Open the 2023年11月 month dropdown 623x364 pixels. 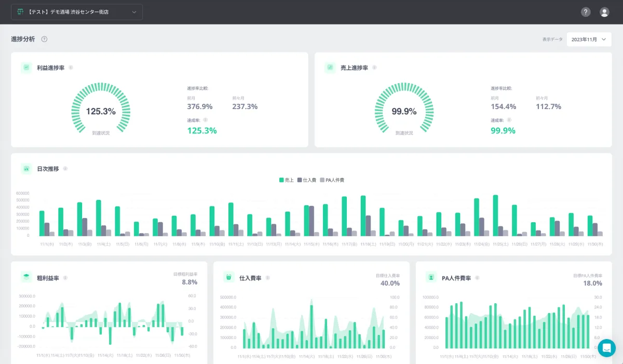click(x=589, y=39)
